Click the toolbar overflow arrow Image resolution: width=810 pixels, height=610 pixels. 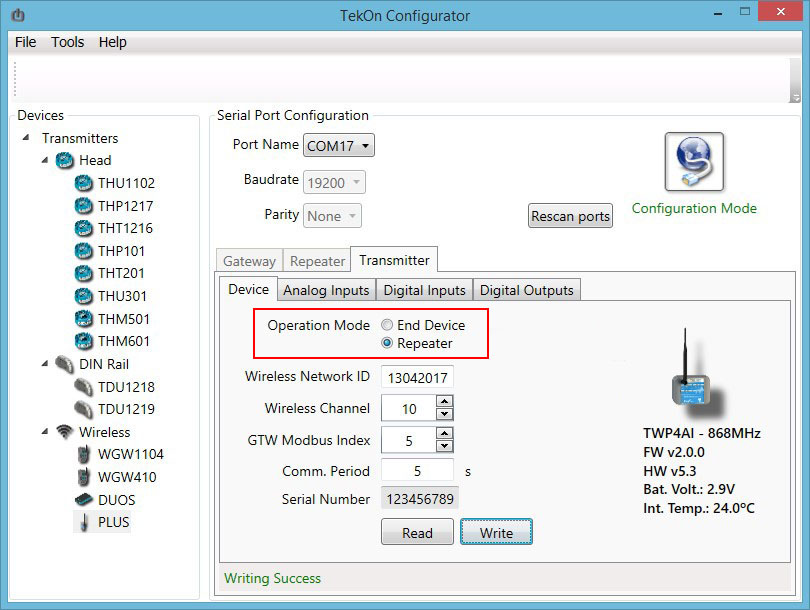[796, 97]
